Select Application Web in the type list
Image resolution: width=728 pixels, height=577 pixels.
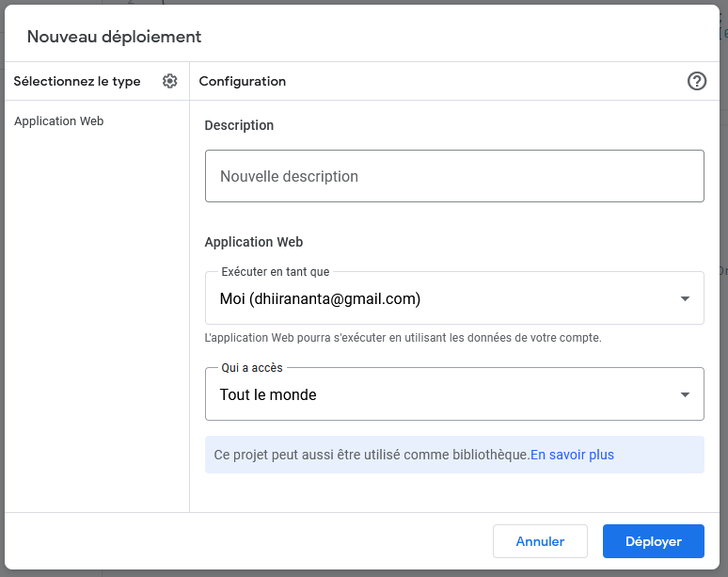click(x=58, y=121)
